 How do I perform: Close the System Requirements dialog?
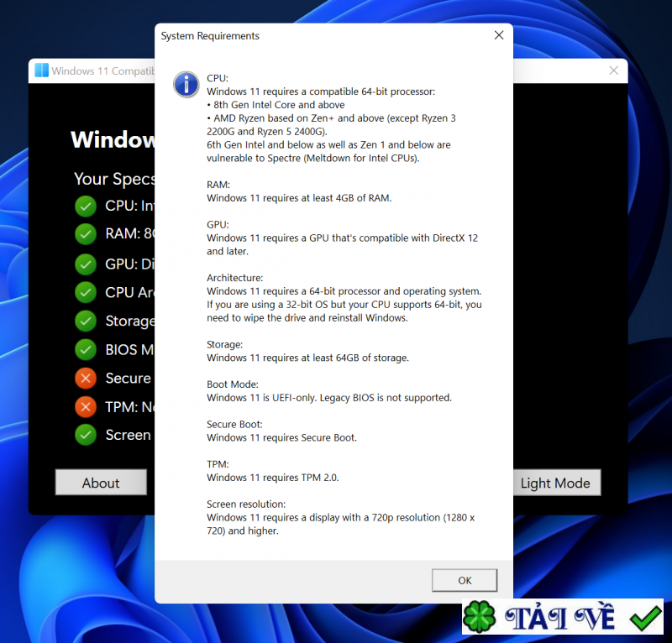(x=499, y=35)
